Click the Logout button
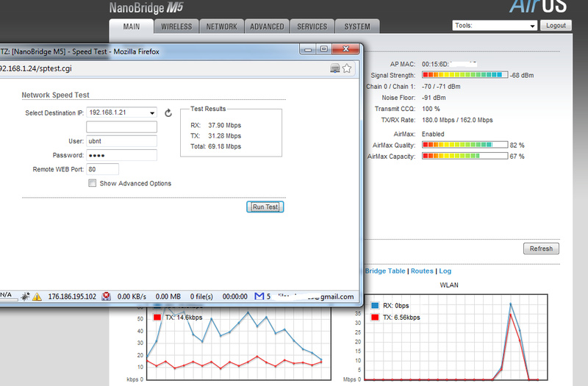Image resolution: width=588 pixels, height=386 pixels. (x=556, y=26)
